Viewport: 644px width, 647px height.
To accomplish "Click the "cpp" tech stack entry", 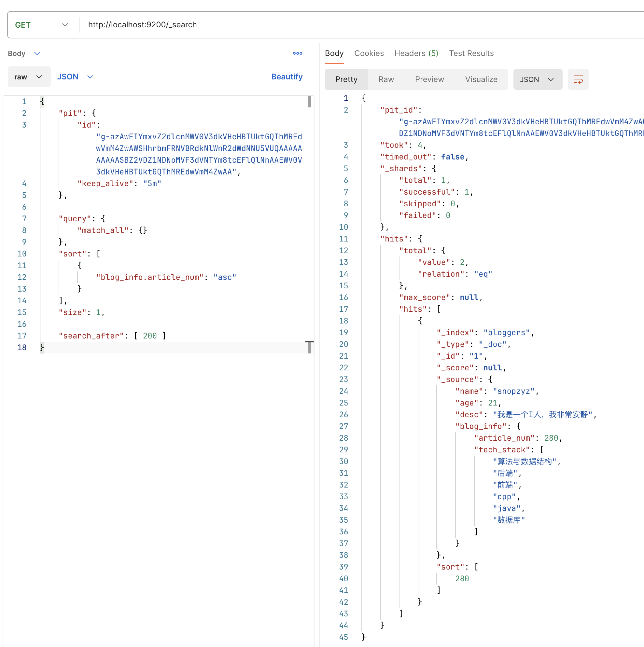I will point(504,497).
